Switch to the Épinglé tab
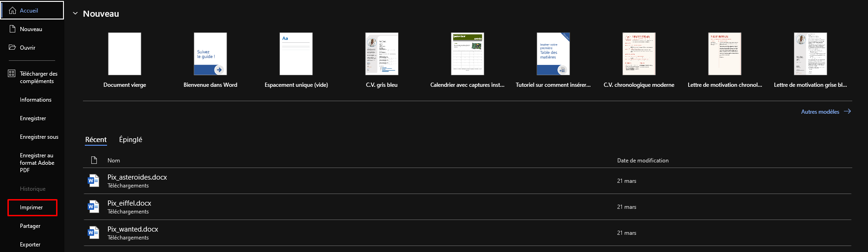 (131, 139)
